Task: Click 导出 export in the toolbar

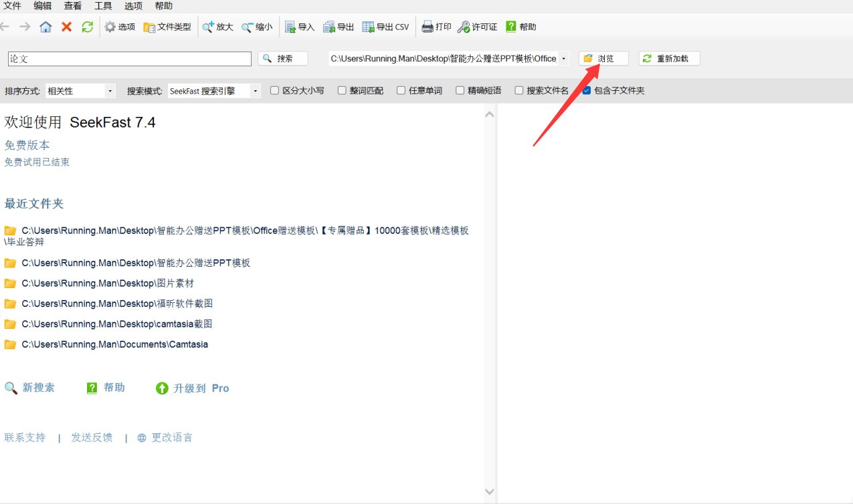Action: point(339,27)
